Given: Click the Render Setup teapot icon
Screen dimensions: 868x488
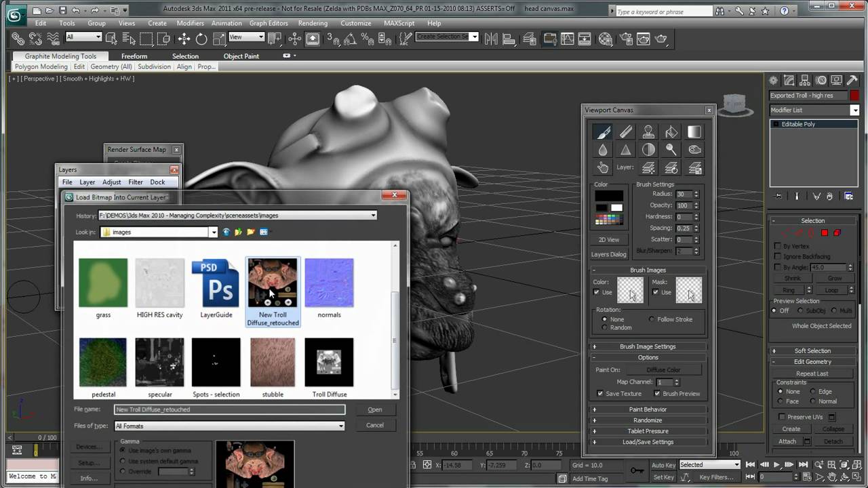Looking at the screenshot, I should pos(625,39).
